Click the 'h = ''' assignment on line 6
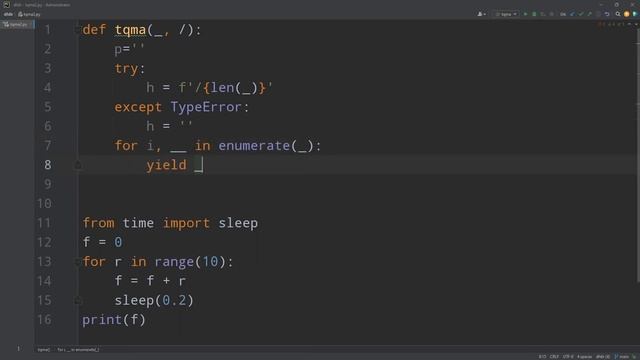 (169, 126)
